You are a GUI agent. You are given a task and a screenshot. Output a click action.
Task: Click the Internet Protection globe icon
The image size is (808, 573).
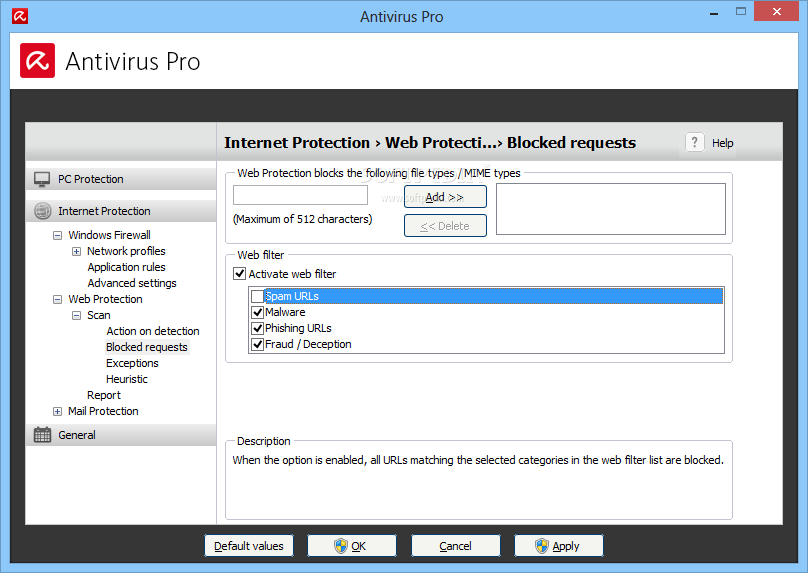(42, 211)
